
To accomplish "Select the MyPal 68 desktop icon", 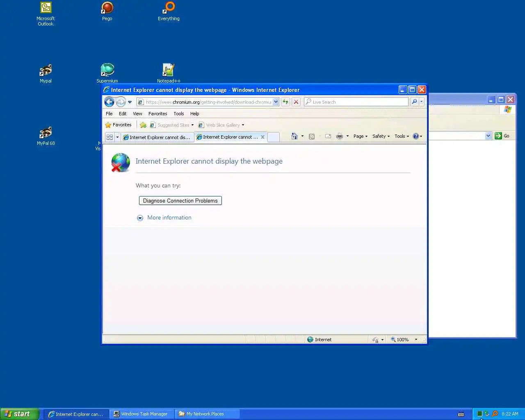I will [x=46, y=136].
